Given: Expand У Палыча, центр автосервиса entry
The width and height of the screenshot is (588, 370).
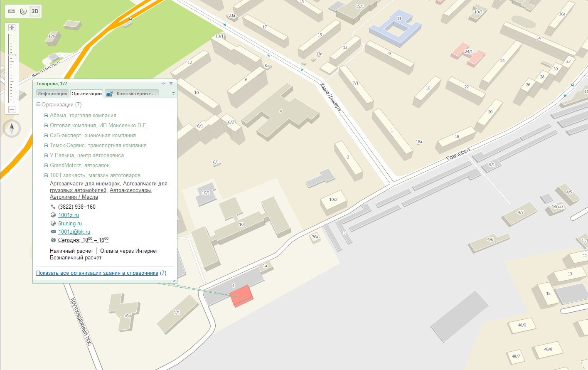Looking at the screenshot, I should pos(46,155).
